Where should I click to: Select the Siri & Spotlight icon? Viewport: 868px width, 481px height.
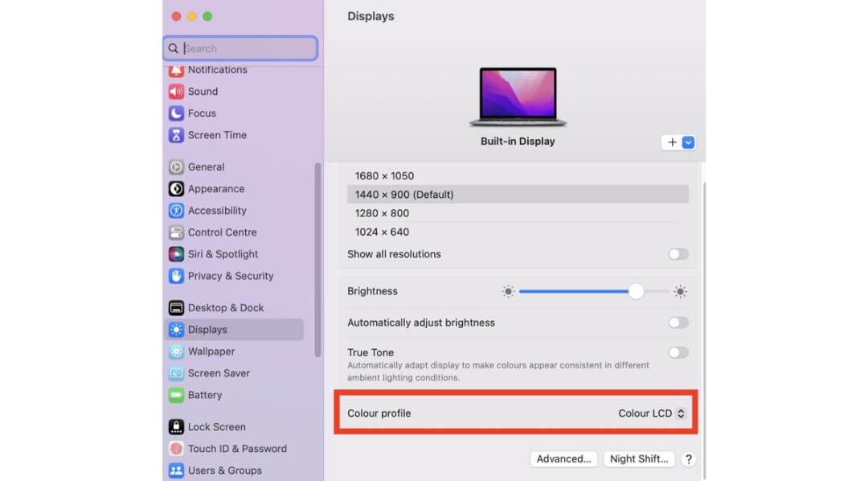[x=176, y=254]
